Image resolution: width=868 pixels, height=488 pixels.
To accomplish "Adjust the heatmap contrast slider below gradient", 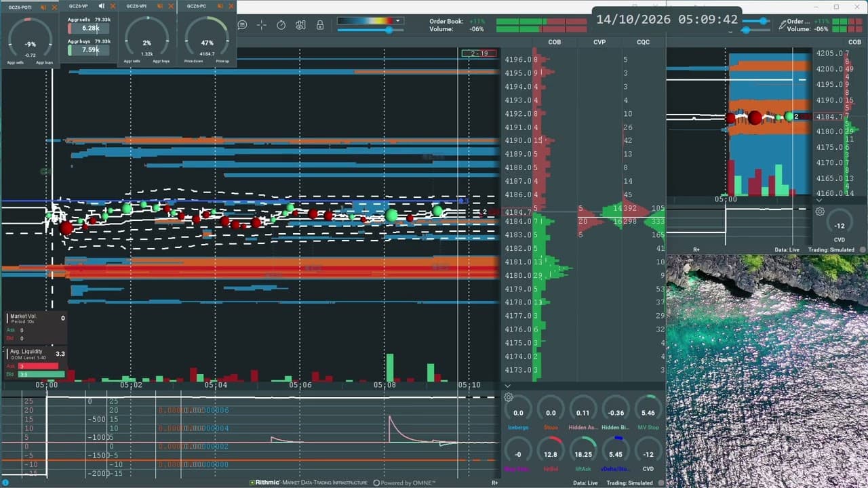I will pyautogui.click(x=370, y=30).
